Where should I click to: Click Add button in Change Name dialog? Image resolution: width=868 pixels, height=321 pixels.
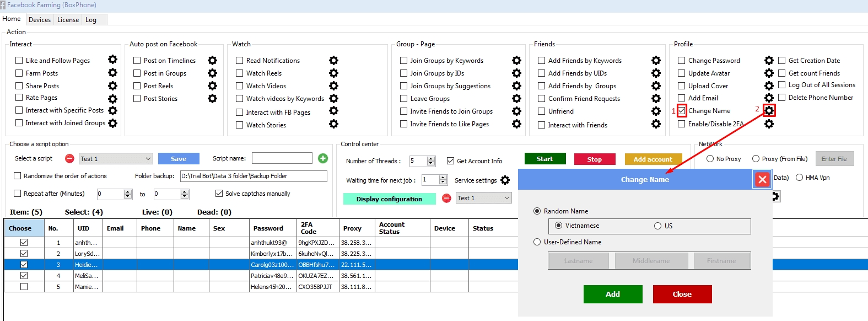tap(613, 294)
